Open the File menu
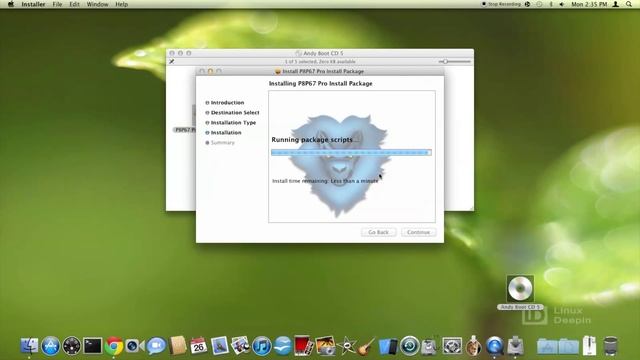Screen dimensions: 640x360 (x=57, y=4)
